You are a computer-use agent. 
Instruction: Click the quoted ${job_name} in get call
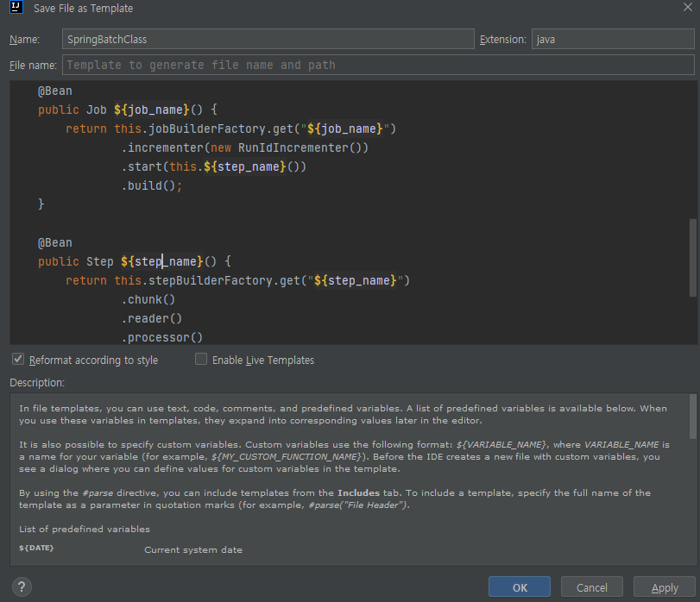pyautogui.click(x=344, y=129)
